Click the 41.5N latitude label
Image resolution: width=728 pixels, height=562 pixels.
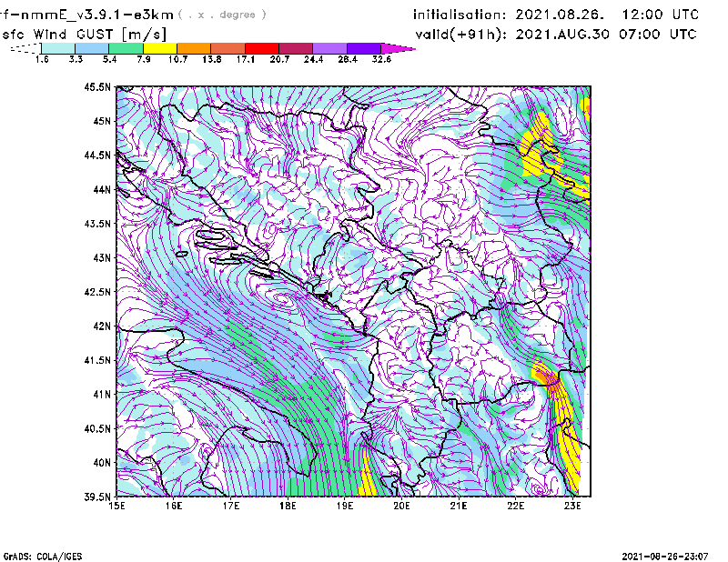(97, 360)
